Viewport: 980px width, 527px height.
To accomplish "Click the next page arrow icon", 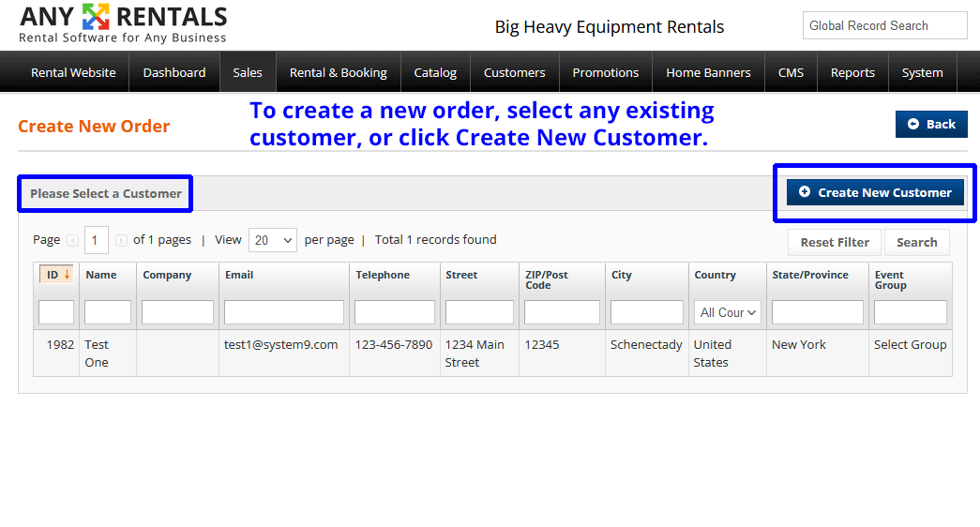I will pos(121,241).
